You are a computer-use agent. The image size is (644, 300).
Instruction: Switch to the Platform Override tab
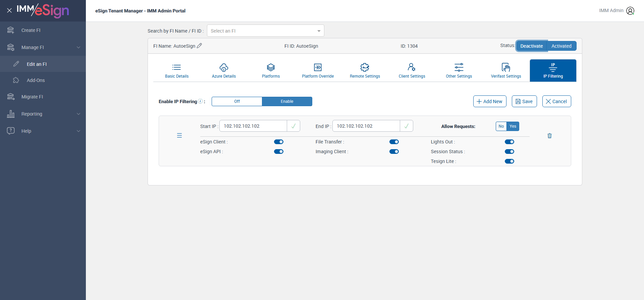(318, 71)
